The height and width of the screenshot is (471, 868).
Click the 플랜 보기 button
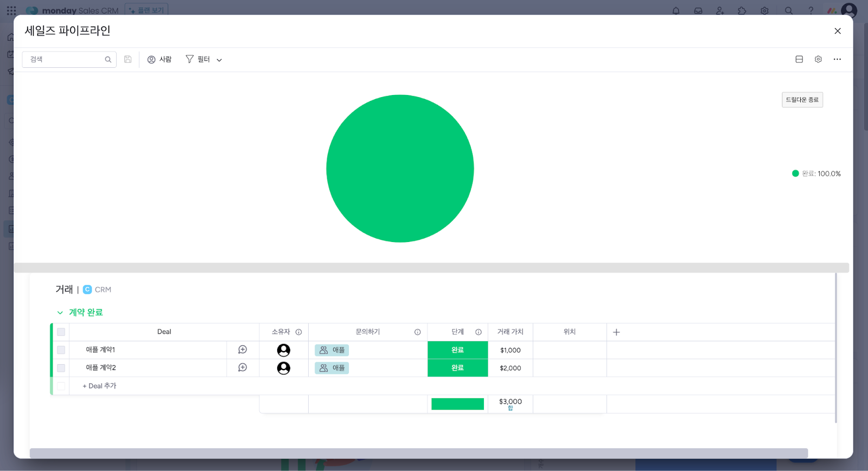click(x=146, y=10)
